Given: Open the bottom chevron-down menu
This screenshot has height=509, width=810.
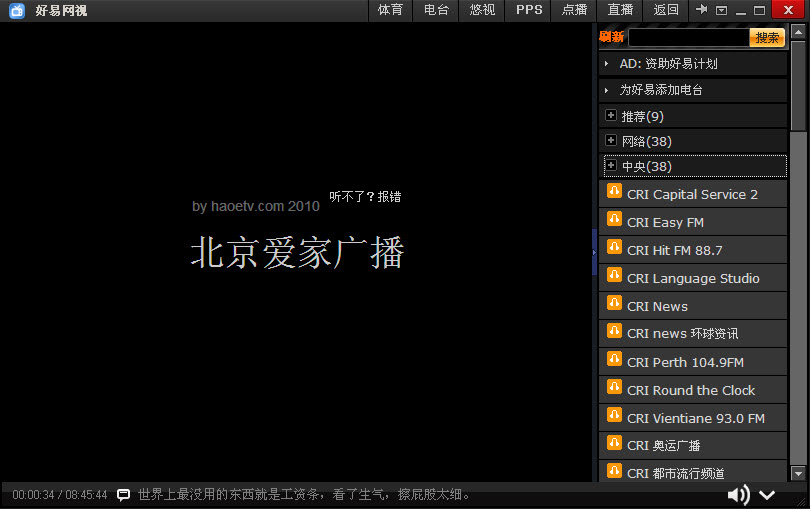Looking at the screenshot, I should (767, 495).
